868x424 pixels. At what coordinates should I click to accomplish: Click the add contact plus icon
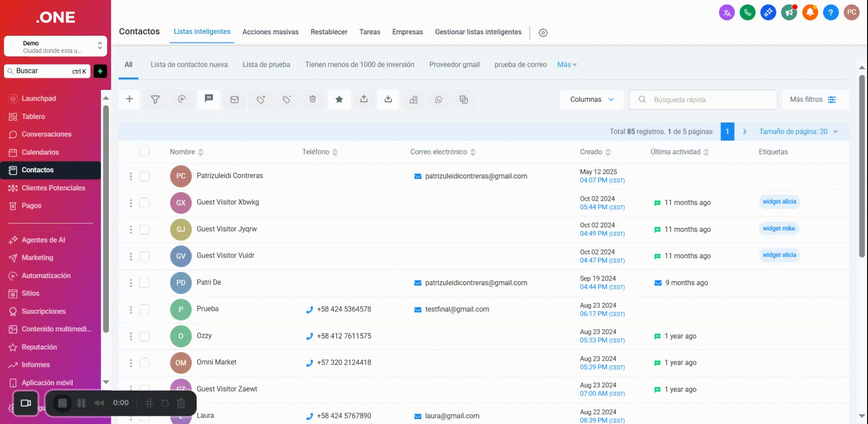129,99
